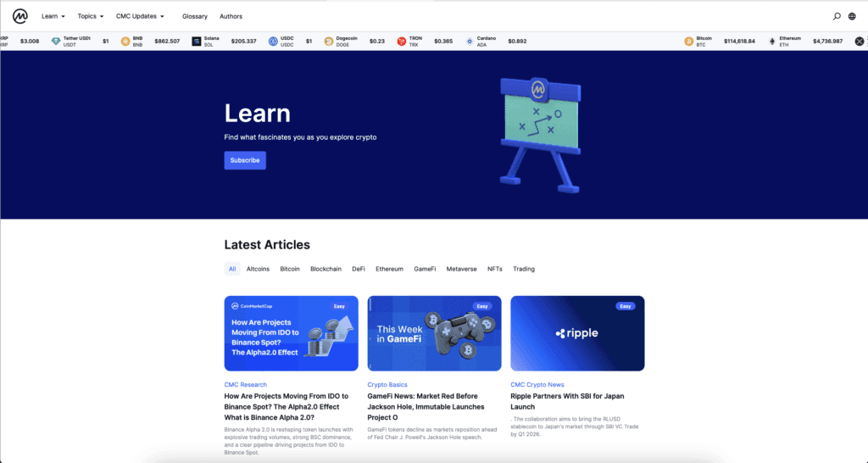Click the CMC Crypto News category link
This screenshot has width=868, height=463.
coord(537,384)
